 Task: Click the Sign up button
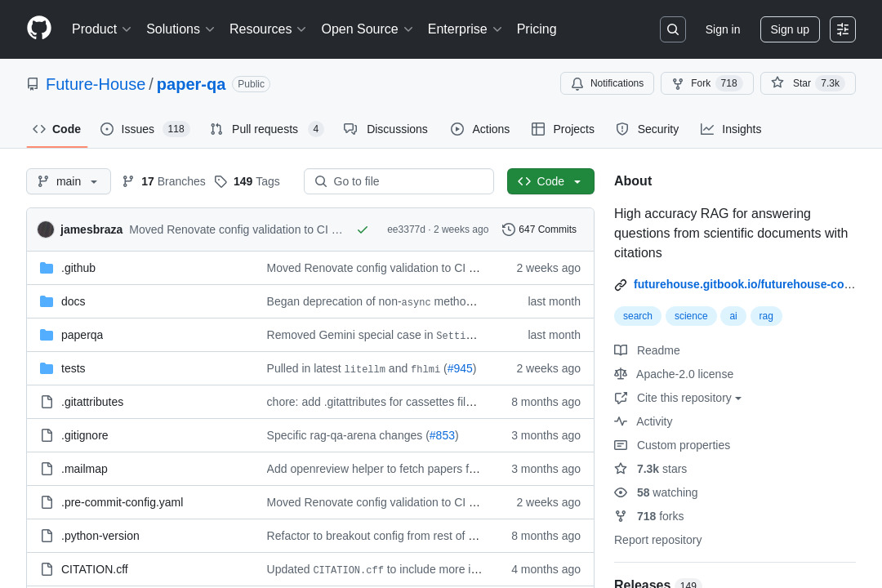pyautogui.click(x=790, y=29)
